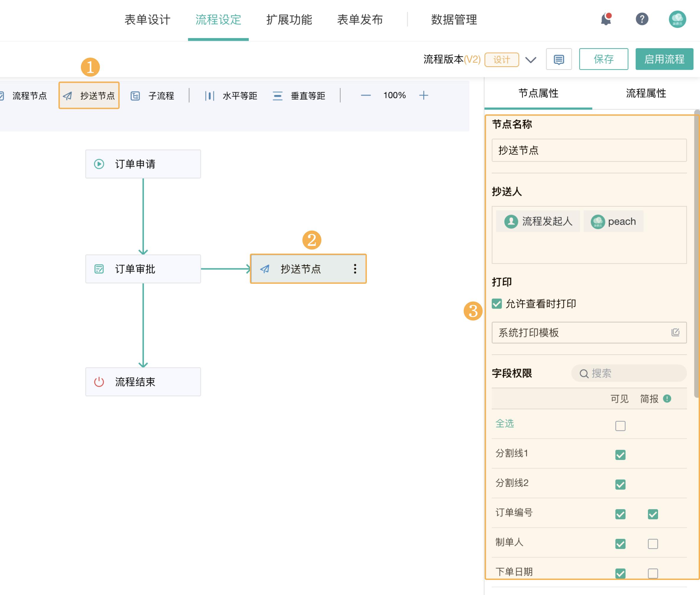The width and height of the screenshot is (700, 595).
Task: Open the comment icon beside 保存
Action: [x=559, y=59]
